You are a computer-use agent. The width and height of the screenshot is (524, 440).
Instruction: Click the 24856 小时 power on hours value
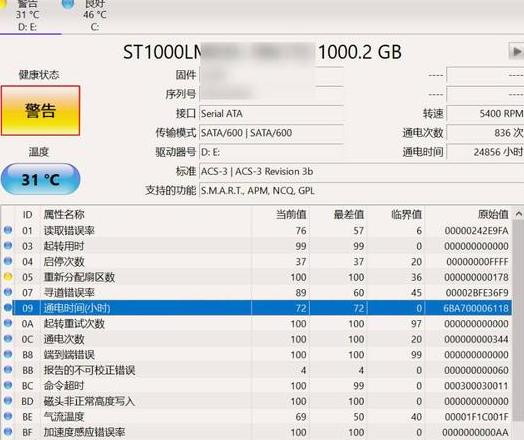point(485,152)
